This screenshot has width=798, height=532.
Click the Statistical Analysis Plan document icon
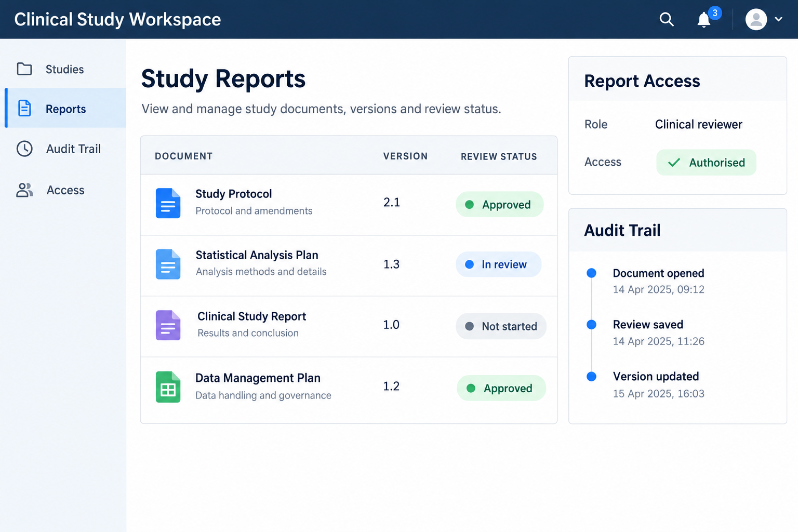tap(168, 264)
